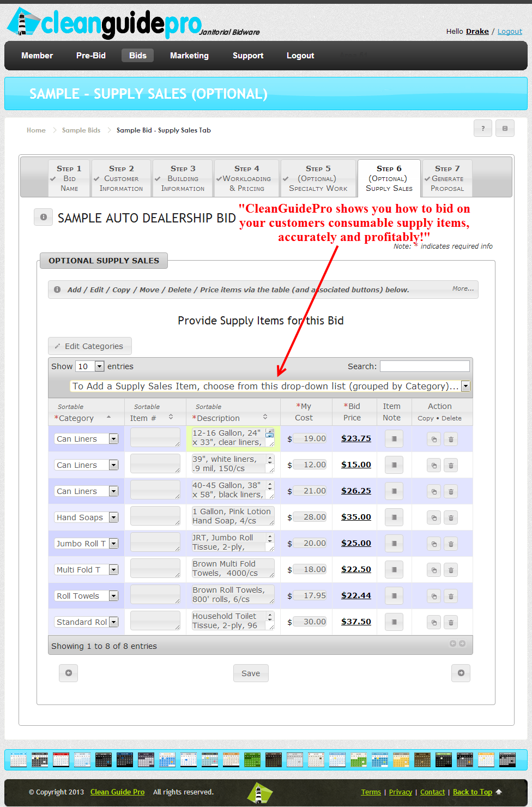Click the Edit Categories button

[x=90, y=346]
